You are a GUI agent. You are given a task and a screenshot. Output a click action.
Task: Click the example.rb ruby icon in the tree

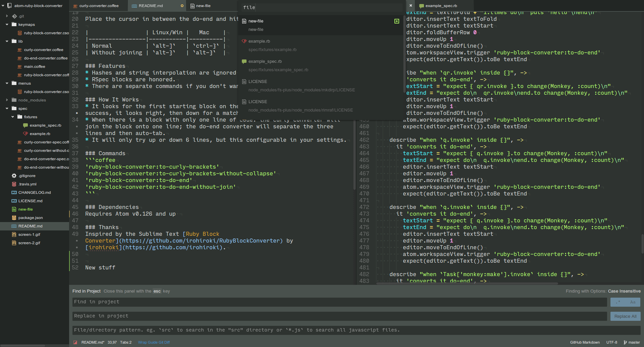point(25,134)
